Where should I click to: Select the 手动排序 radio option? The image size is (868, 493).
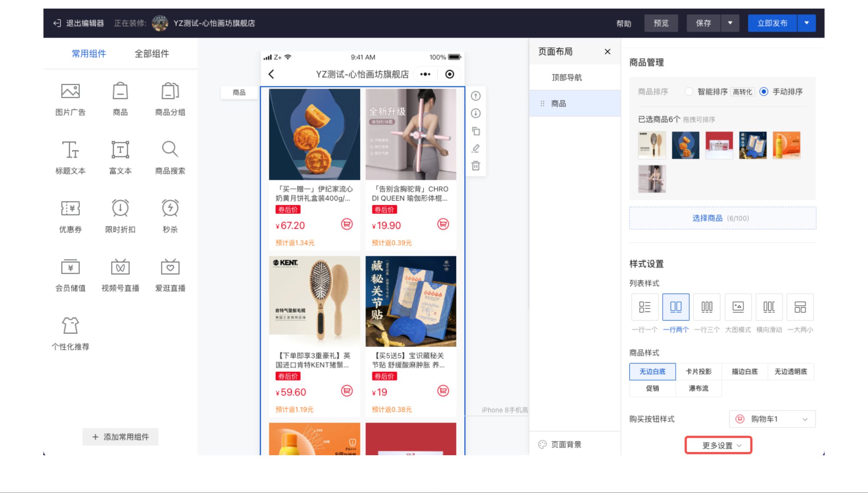pyautogui.click(x=764, y=92)
